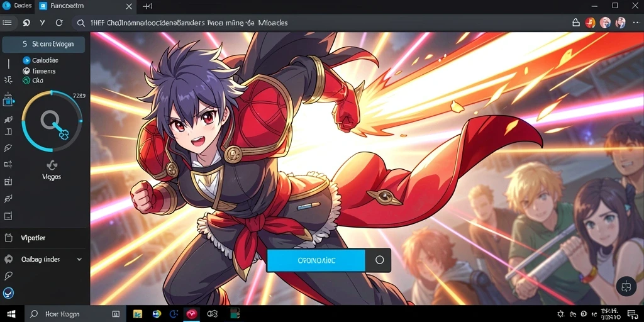Viewport: 644px width, 322px height.
Task: Click the blue-highlighted box icon in the sidebar strip
Action: [x=8, y=100]
